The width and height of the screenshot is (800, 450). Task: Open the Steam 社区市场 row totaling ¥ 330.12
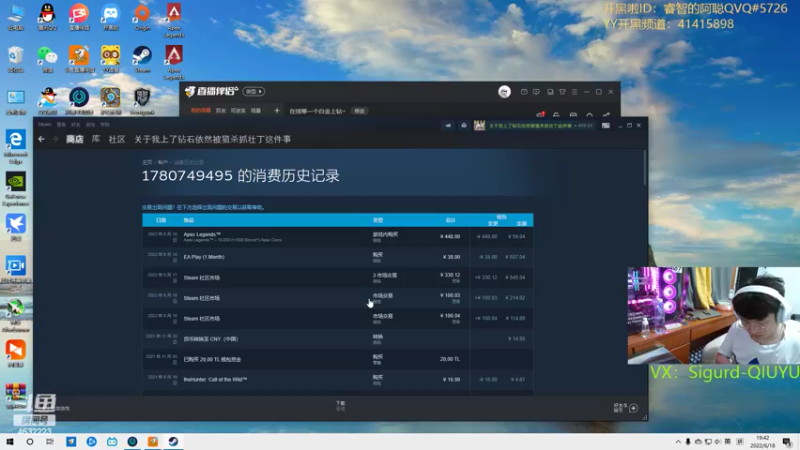coord(338,278)
